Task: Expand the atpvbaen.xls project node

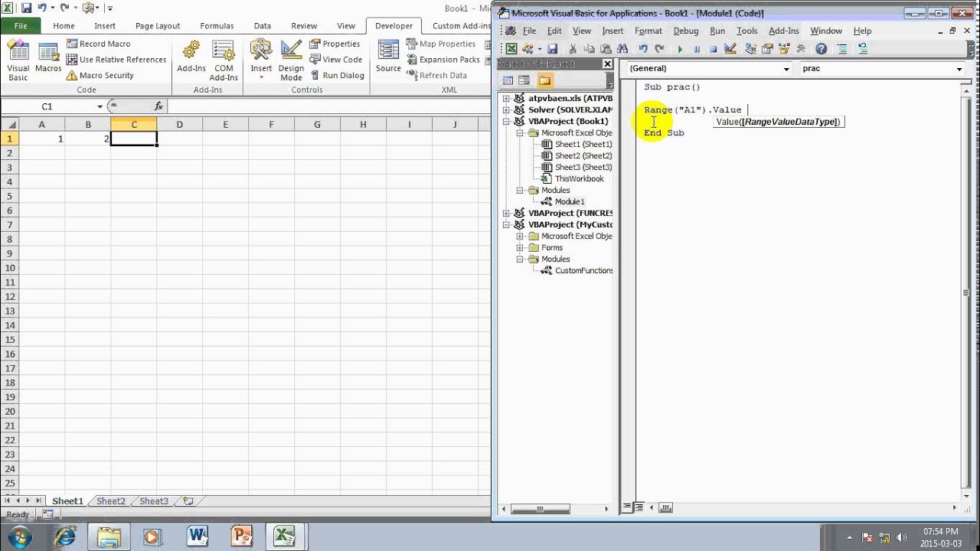Action: pyautogui.click(x=506, y=98)
